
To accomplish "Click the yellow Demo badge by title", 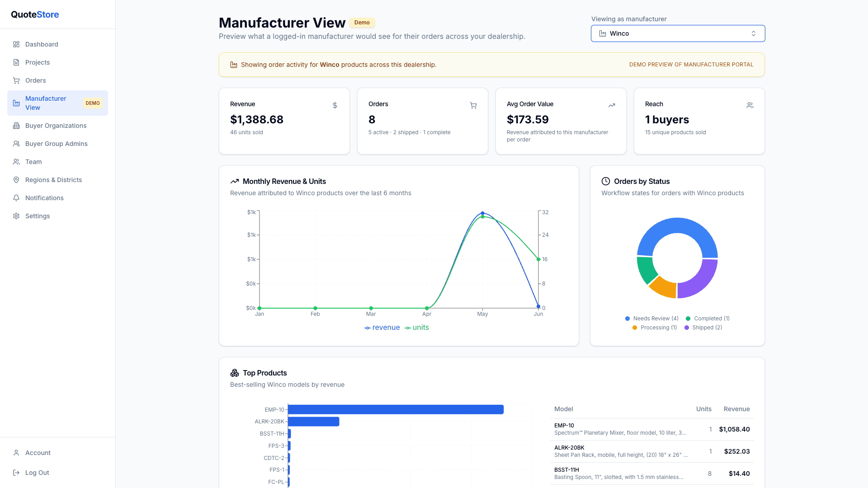I will tap(362, 23).
